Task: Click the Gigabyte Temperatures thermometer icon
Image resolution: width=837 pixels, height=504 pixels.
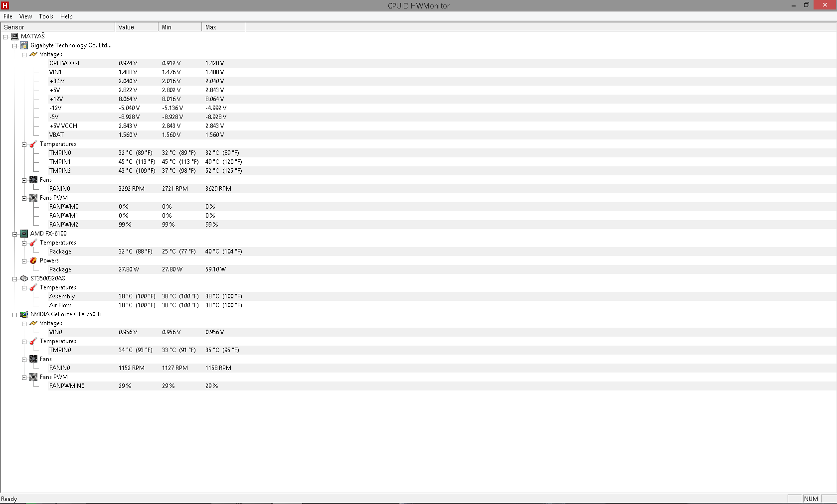Action: 33,144
